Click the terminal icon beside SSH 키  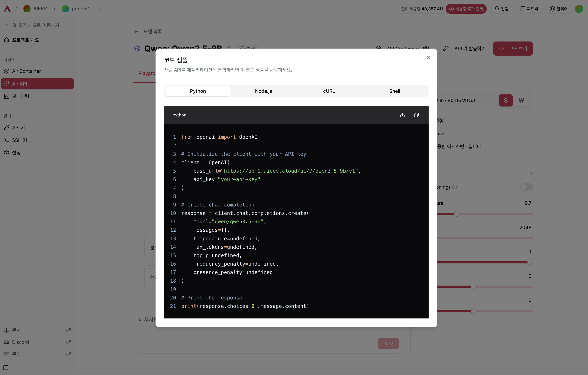7,140
